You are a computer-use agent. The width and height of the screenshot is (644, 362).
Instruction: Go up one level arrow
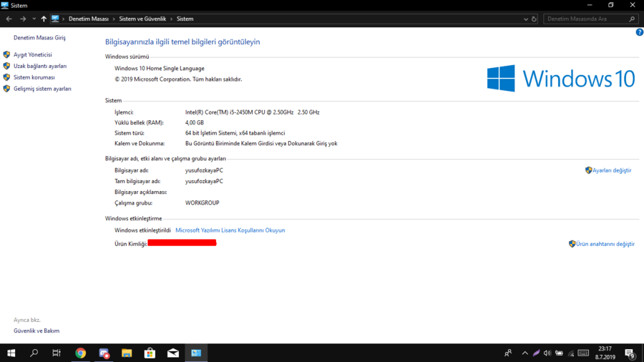[x=44, y=19]
